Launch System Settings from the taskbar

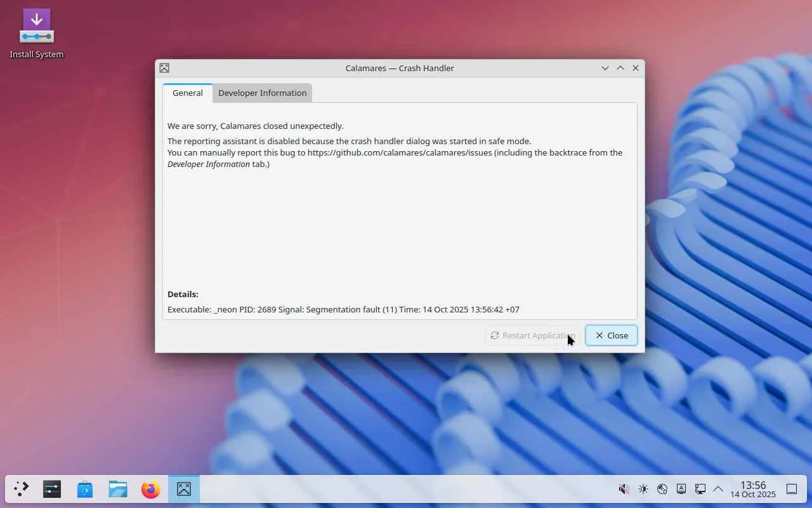coord(52,489)
